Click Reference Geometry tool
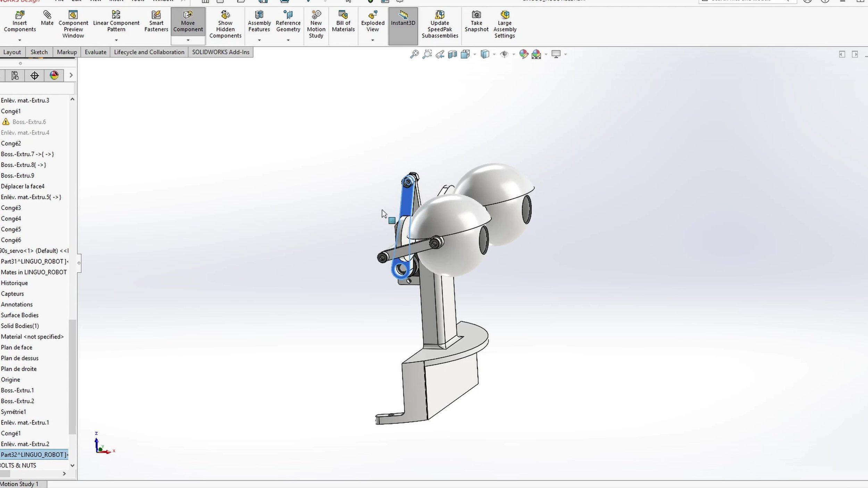Screen dimensions: 868x488 point(288,22)
